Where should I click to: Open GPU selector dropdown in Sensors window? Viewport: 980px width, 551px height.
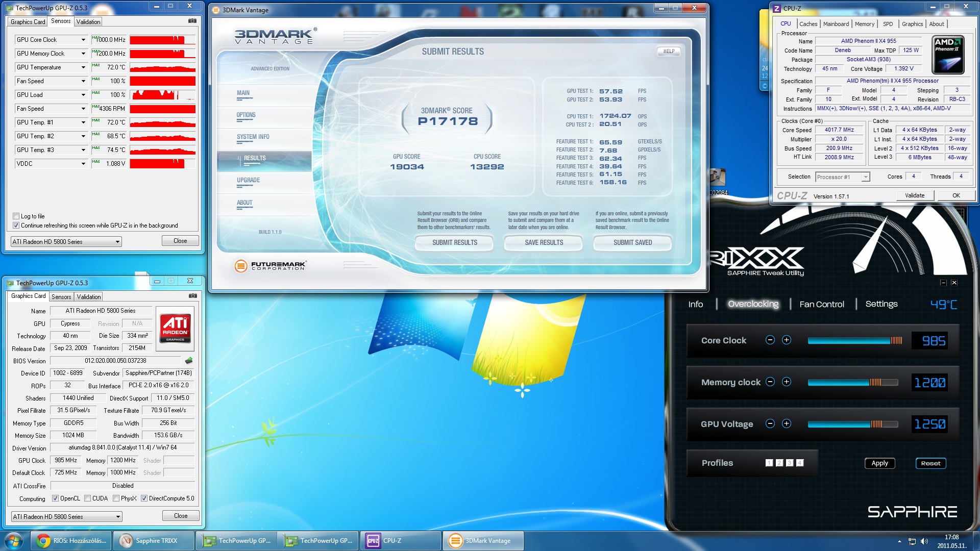66,242
